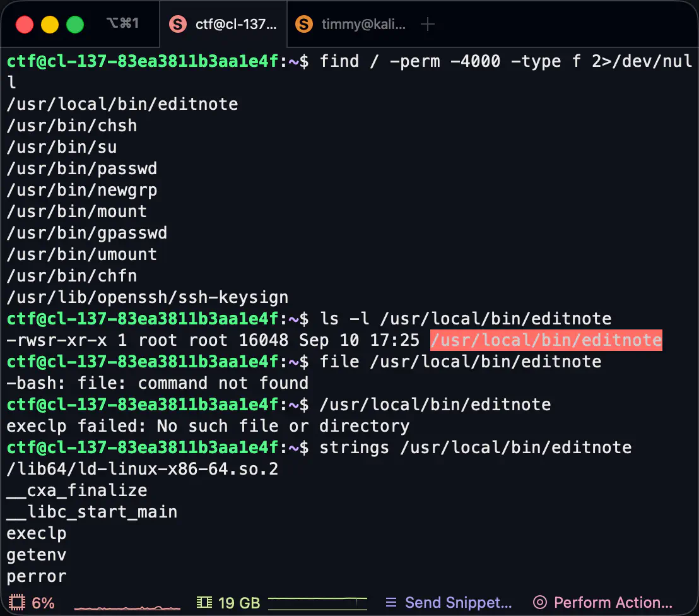This screenshot has height=616, width=699.
Task: Click the pink S icon on ctf tab
Action: pos(179,25)
